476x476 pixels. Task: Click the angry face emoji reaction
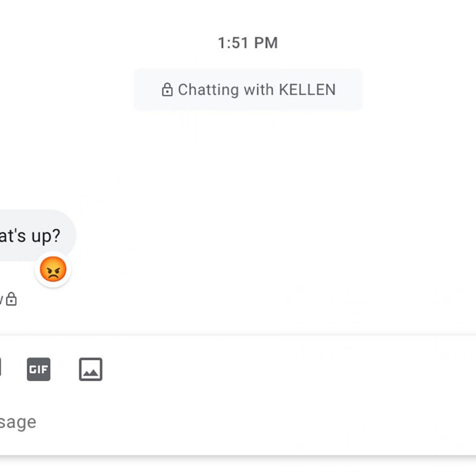tap(53, 269)
